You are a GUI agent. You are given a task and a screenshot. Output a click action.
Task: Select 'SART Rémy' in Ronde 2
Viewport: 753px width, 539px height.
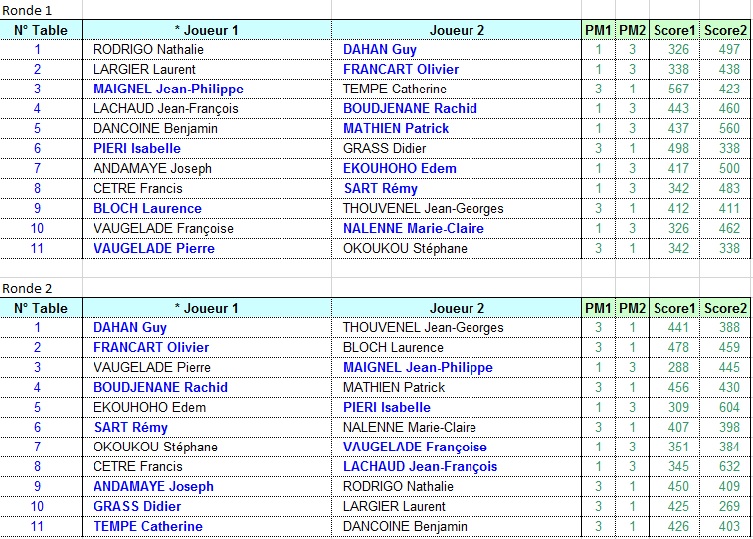click(x=131, y=427)
